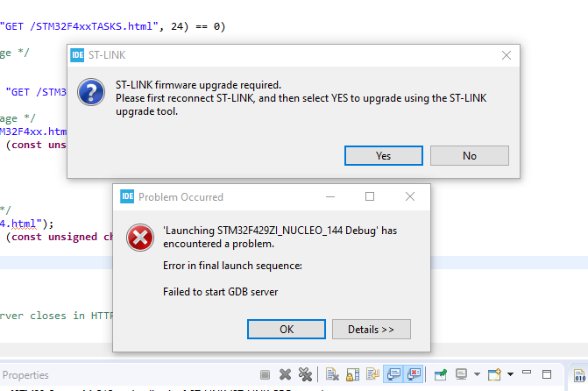Click the red error icon in Problem Occurred dialog
The image size is (588, 391).
tap(140, 238)
